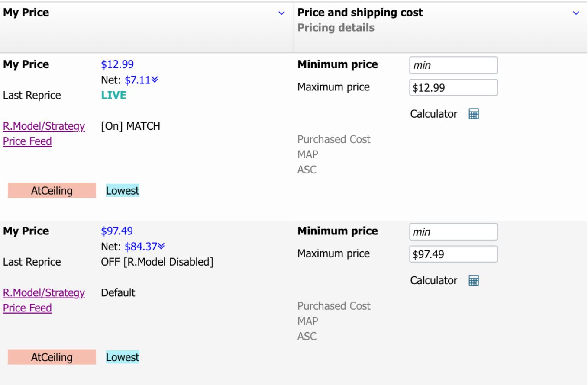The height and width of the screenshot is (385, 588).
Task: Click the AtCeiling badge on the $97.49 item
Action: (x=52, y=357)
